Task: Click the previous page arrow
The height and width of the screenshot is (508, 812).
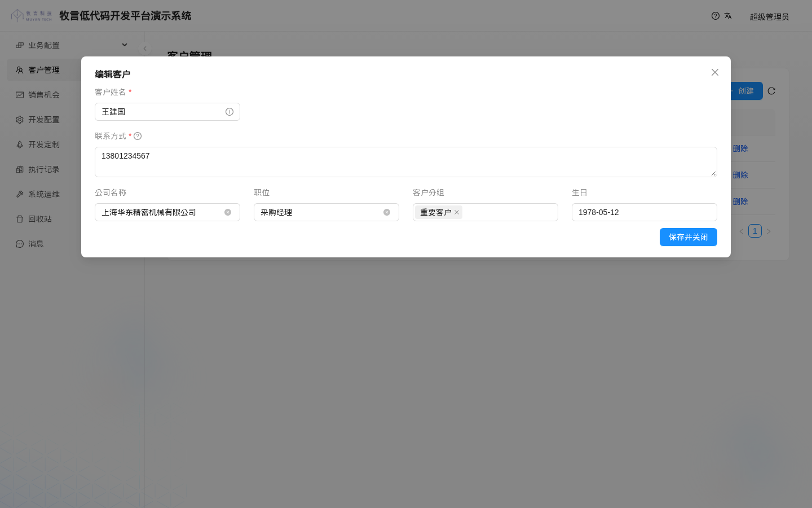Action: [742, 231]
